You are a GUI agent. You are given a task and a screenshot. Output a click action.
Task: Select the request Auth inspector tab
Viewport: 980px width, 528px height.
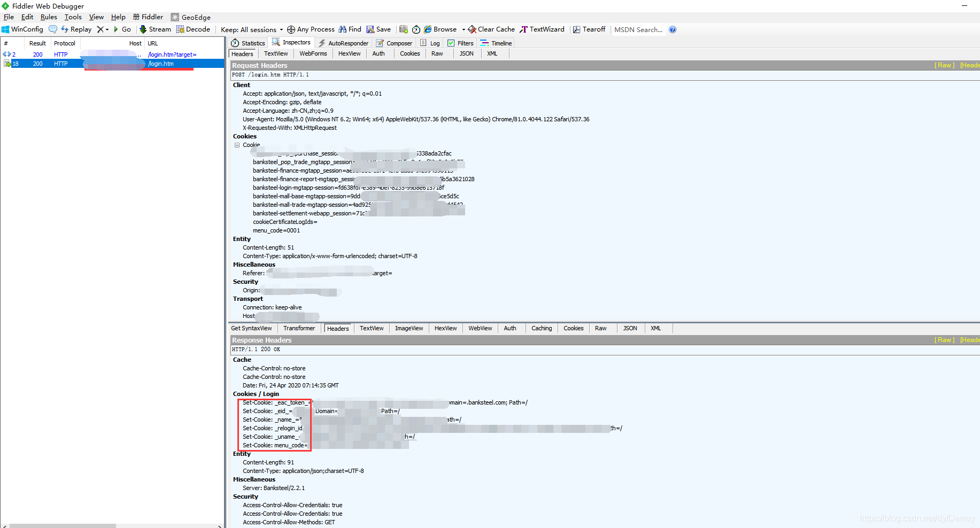pos(379,53)
